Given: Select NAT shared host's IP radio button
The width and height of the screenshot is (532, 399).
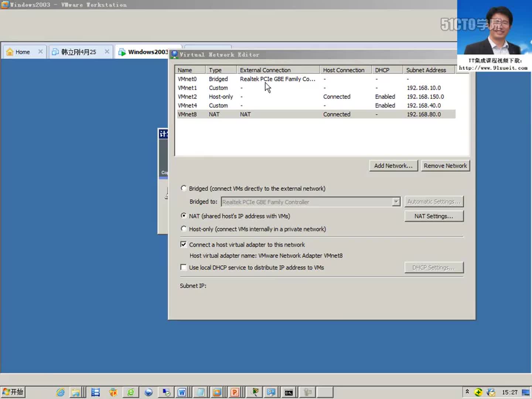Looking at the screenshot, I should tap(184, 216).
